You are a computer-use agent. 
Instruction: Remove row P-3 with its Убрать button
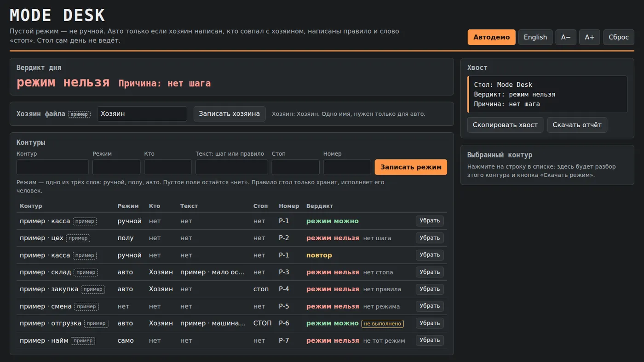pos(430,272)
